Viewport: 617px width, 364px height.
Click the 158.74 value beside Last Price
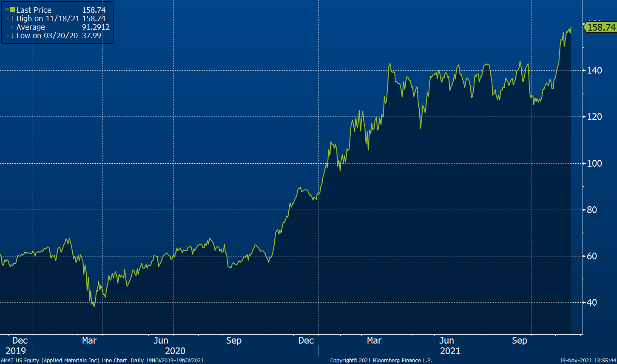coord(94,10)
